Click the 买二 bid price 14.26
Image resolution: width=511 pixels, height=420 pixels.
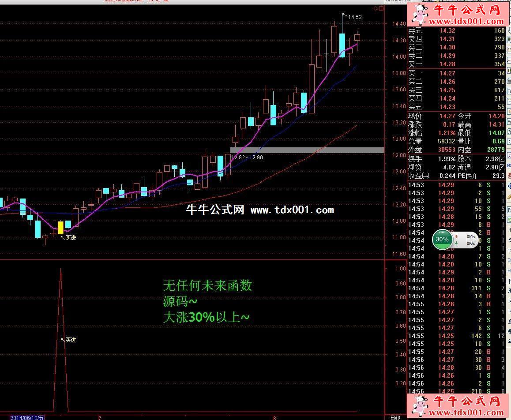[447, 82]
